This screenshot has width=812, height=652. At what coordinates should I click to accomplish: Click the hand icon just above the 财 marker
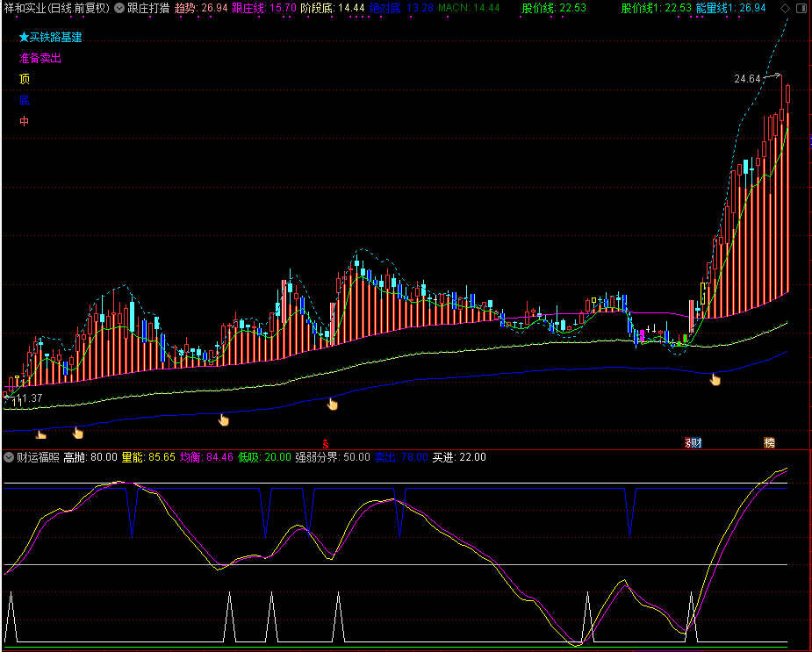tap(715, 380)
